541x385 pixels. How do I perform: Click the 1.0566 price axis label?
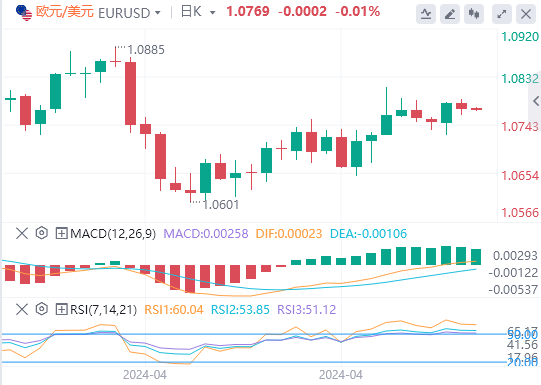point(520,213)
